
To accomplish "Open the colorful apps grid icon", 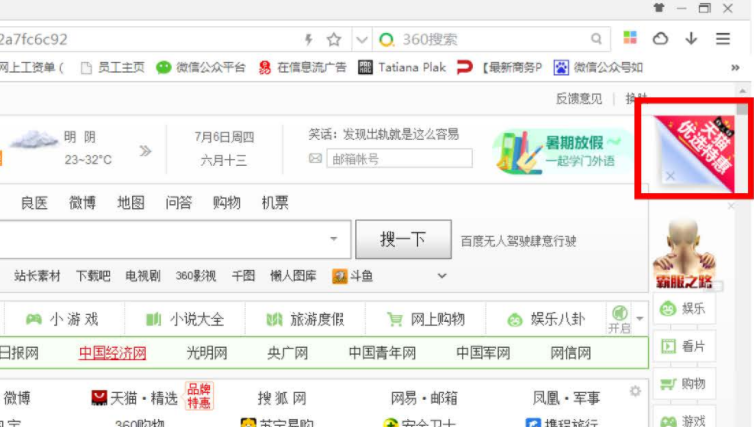I will [x=630, y=38].
